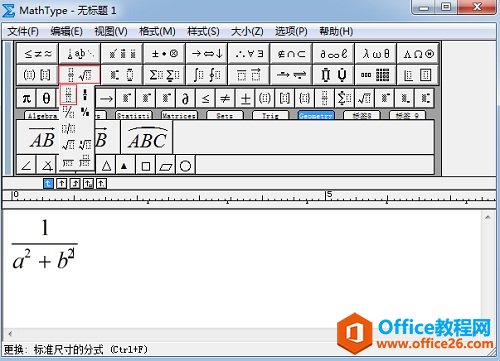Select the slash fraction template in popup
This screenshot has width=500, height=361.
point(68,128)
